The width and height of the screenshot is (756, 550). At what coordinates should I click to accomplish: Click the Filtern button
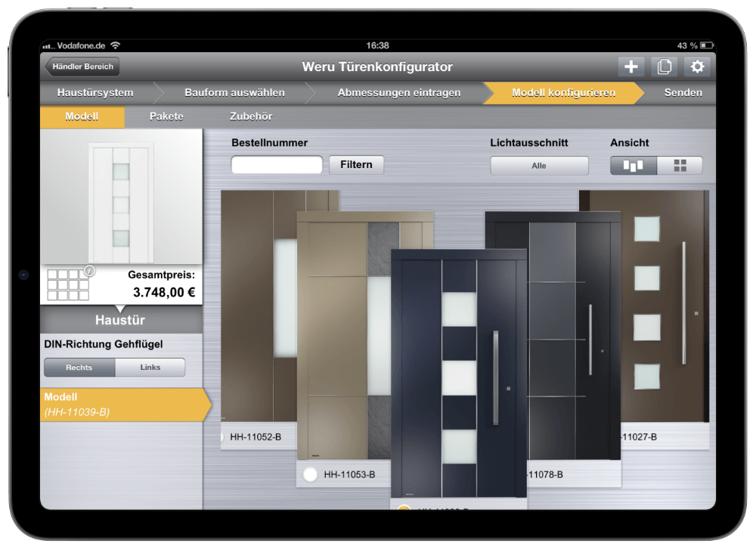[x=356, y=164]
